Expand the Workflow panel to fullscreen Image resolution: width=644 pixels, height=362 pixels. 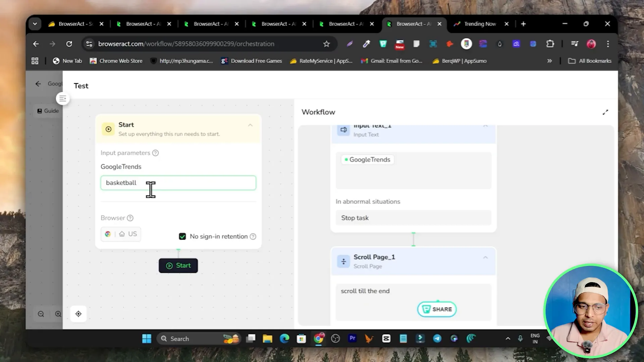(605, 112)
